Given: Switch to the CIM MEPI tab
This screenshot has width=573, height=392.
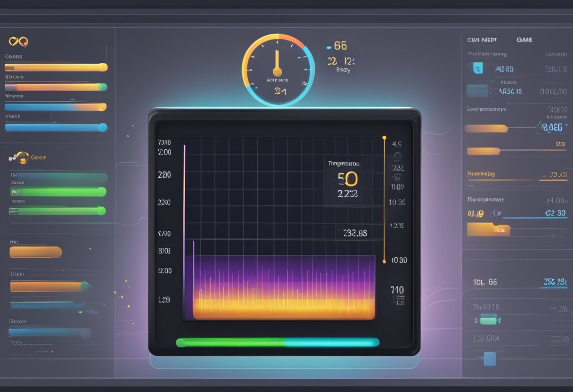Looking at the screenshot, I should [482, 40].
